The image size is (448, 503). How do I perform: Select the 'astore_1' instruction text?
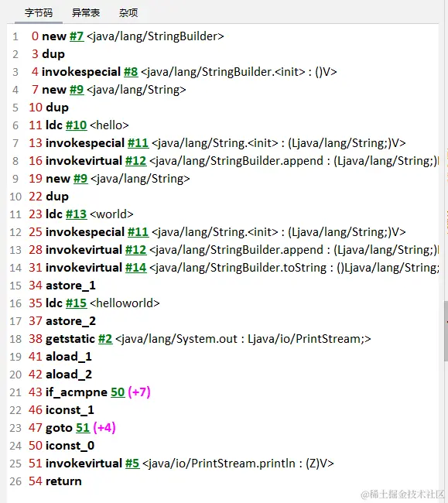[70, 286]
